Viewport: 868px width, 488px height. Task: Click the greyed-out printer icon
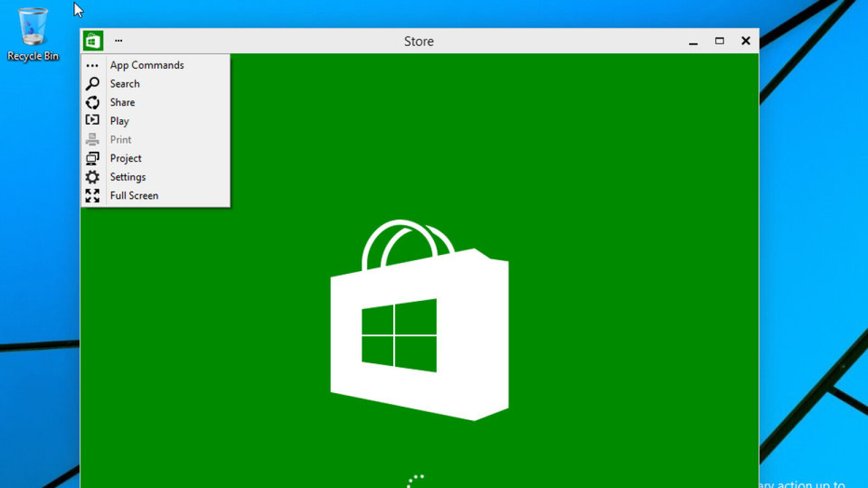[x=92, y=139]
